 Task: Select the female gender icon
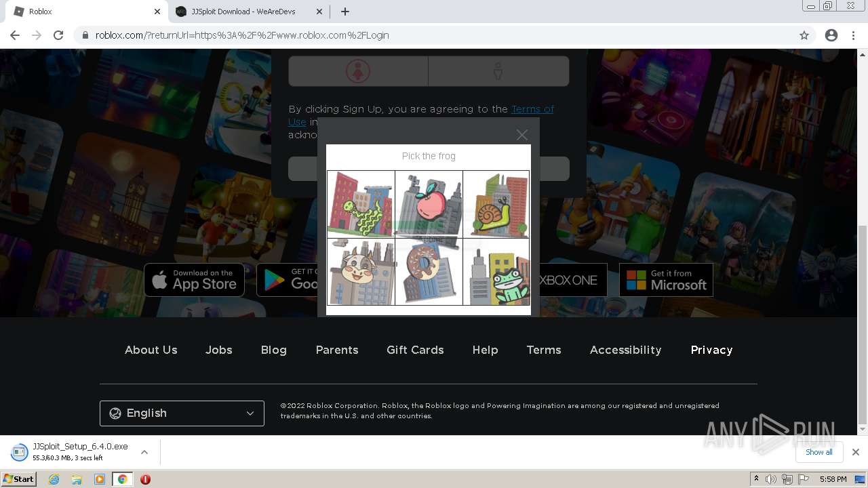[358, 71]
